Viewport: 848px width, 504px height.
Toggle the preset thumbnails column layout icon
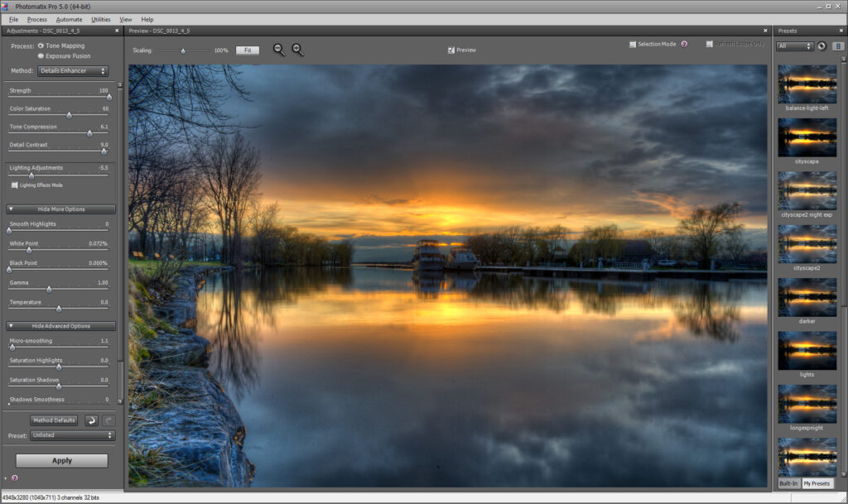[x=837, y=46]
